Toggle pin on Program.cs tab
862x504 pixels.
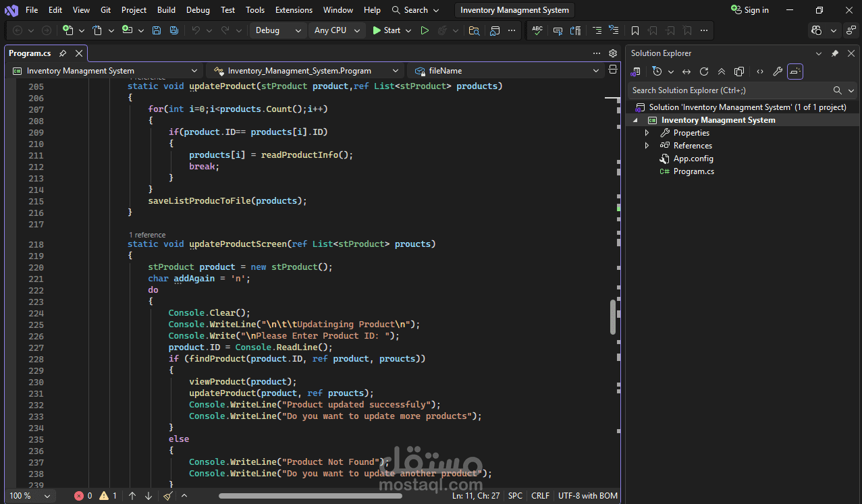pyautogui.click(x=63, y=53)
